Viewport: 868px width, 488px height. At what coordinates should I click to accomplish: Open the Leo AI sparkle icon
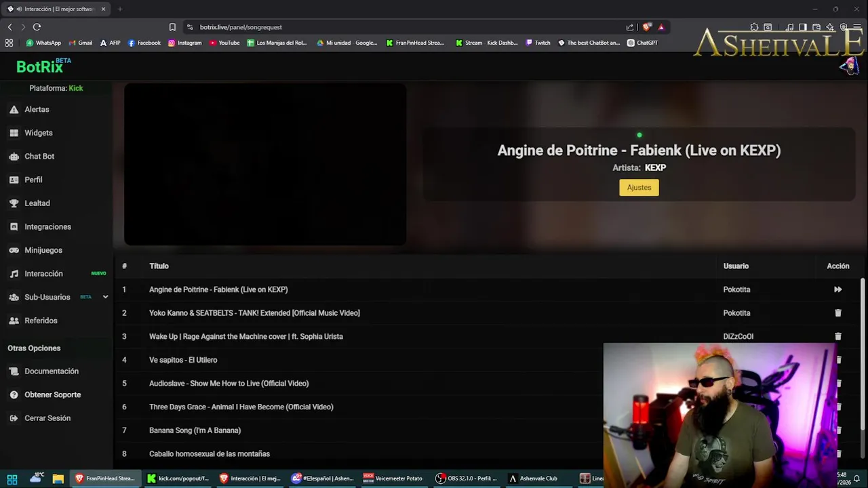(x=830, y=27)
